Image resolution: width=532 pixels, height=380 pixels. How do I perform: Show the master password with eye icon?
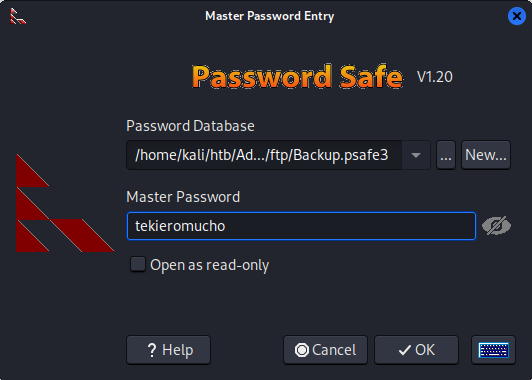pyautogui.click(x=496, y=226)
